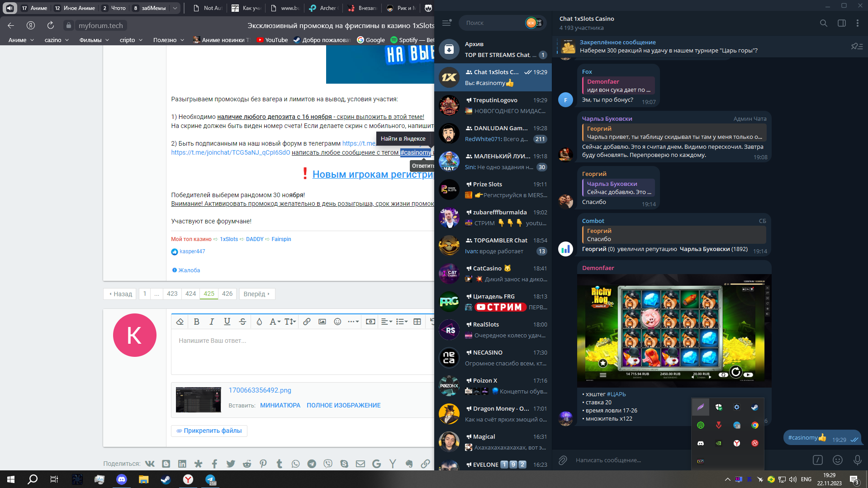The image size is (868, 488).
Task: Open the Telegram emoji picker
Action: (x=838, y=460)
